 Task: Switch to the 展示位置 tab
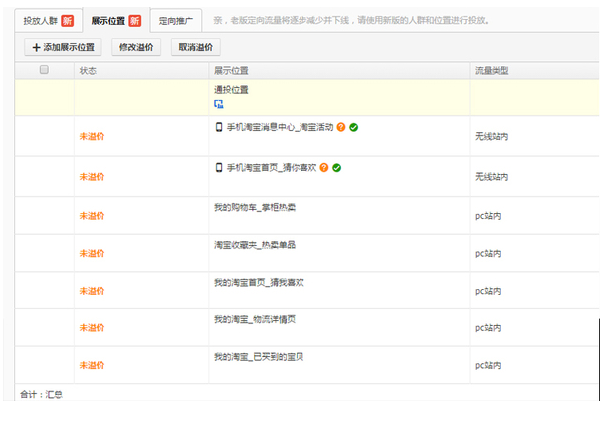(116, 21)
